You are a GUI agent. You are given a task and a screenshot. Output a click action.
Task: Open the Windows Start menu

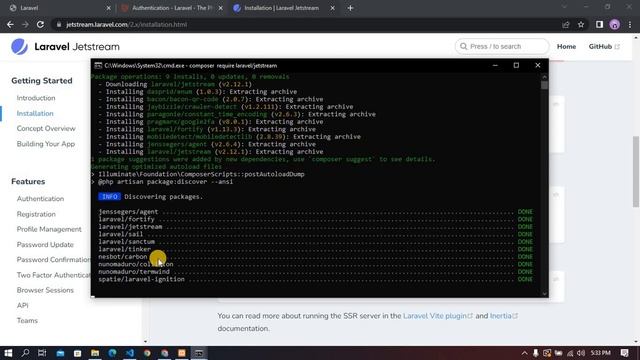(x=8, y=353)
